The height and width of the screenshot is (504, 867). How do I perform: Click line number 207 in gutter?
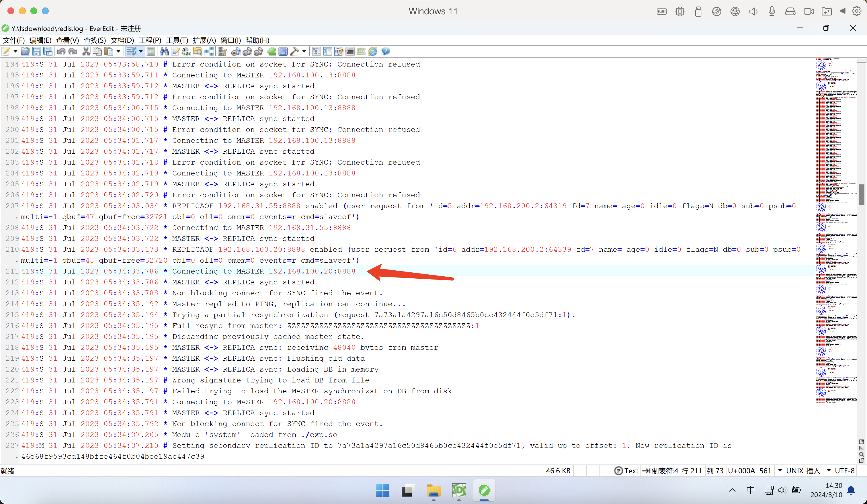(12, 206)
